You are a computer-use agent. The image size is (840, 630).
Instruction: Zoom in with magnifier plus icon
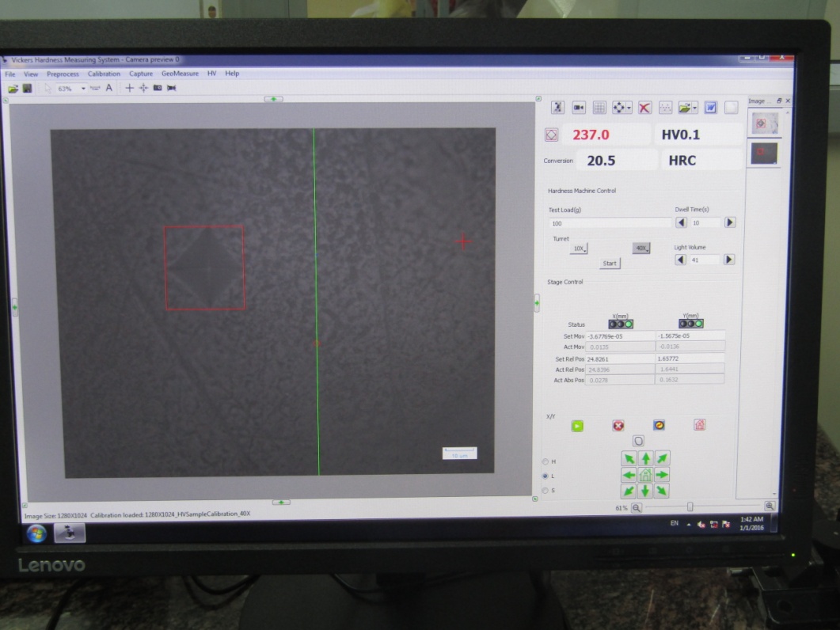click(x=770, y=506)
